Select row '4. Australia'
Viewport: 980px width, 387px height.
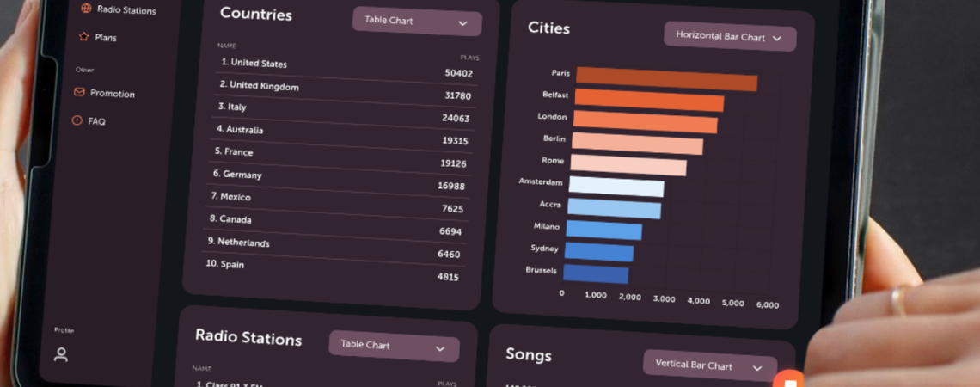(x=342, y=135)
